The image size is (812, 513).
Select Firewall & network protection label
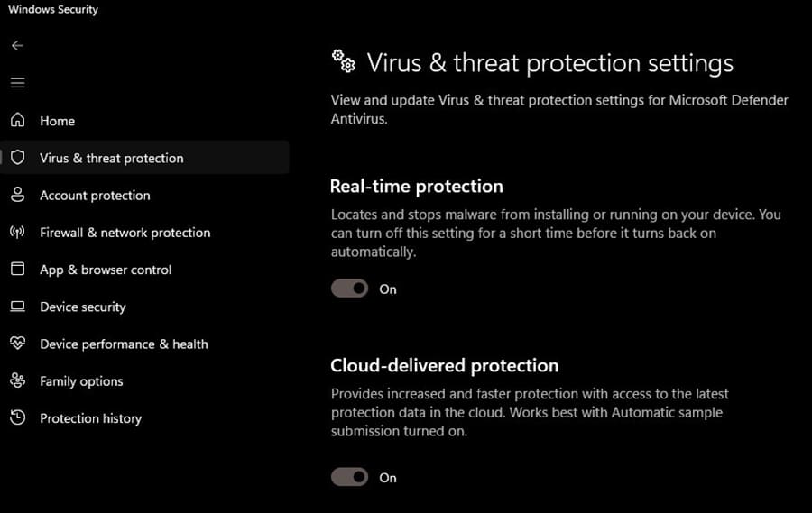[125, 233]
